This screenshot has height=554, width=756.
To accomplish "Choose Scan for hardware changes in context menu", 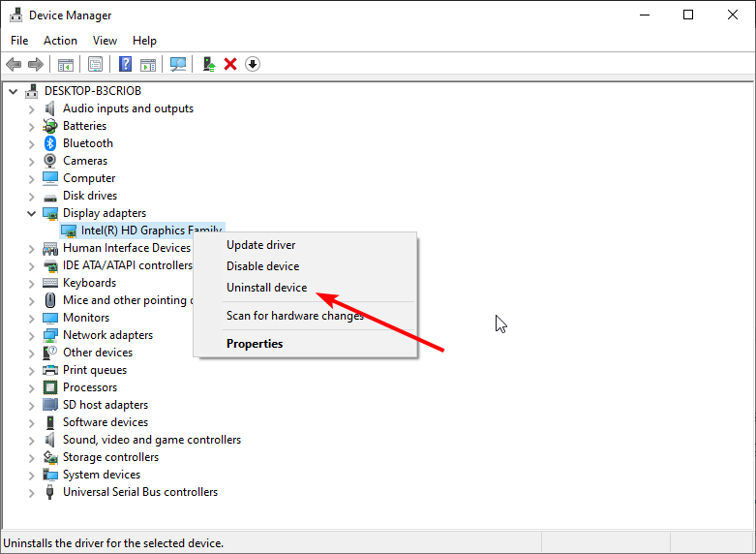I will (305, 316).
